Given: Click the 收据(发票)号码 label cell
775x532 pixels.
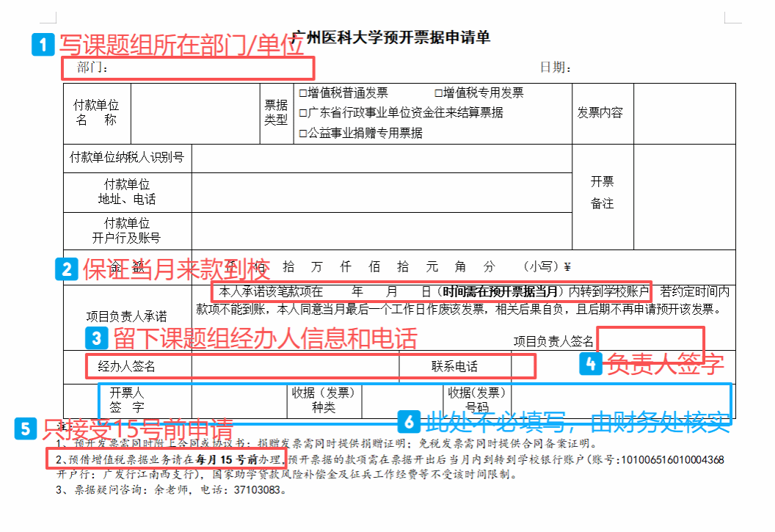Looking at the screenshot, I should point(477,401).
